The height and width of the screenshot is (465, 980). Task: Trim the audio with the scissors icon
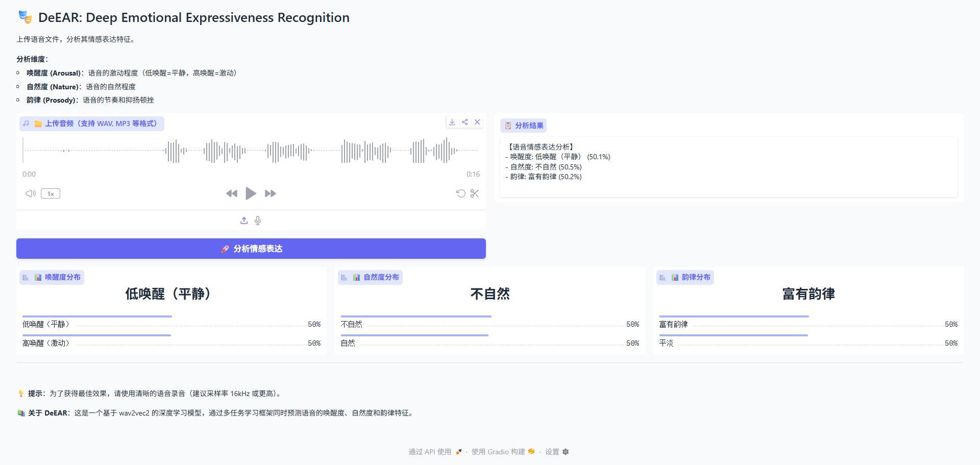[x=475, y=193]
